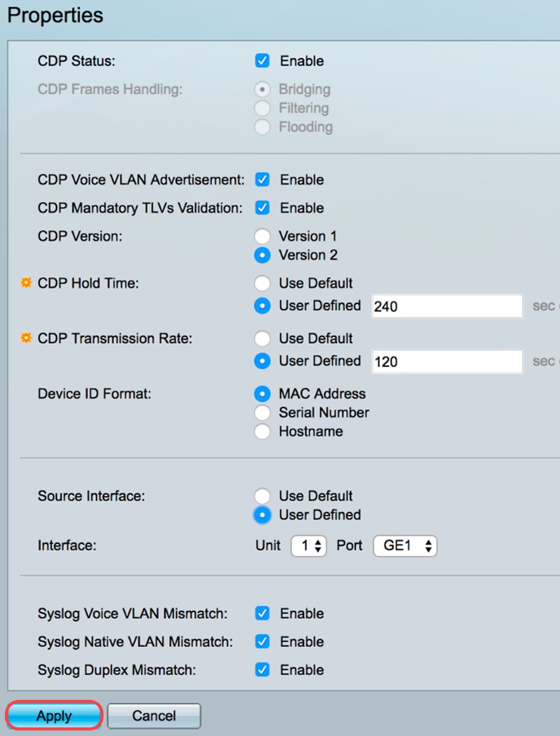The image size is (560, 736).
Task: Select Serial Number as Device ID Format
Action: pyautogui.click(x=262, y=412)
